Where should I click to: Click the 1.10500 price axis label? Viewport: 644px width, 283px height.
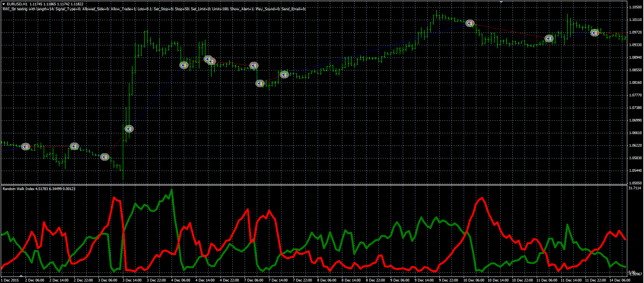tap(635, 7)
